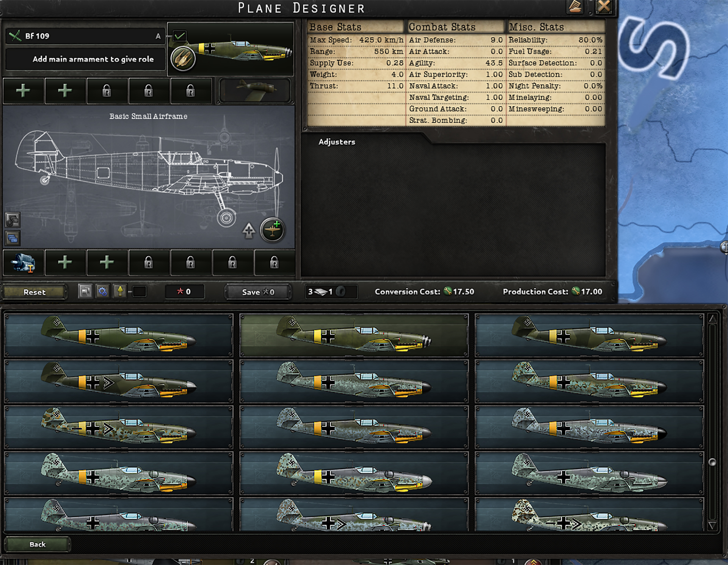Click the grey gear-and-panels icon left of the blueprint

[x=13, y=220]
